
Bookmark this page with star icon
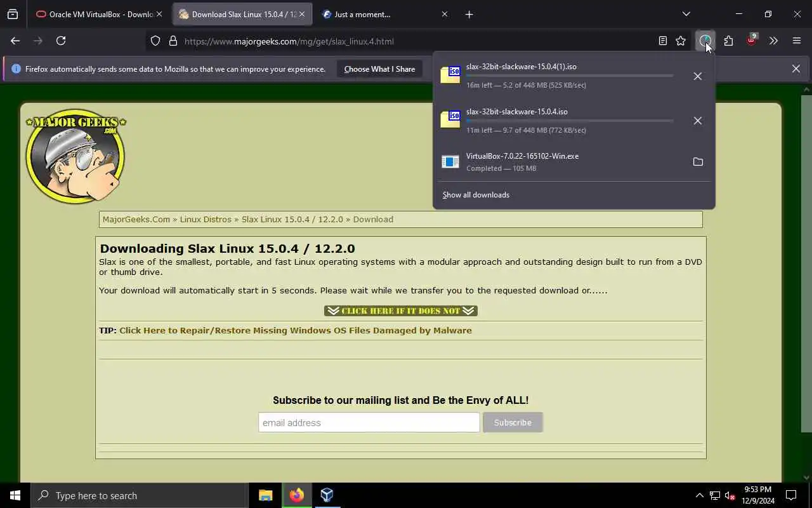[681, 41]
